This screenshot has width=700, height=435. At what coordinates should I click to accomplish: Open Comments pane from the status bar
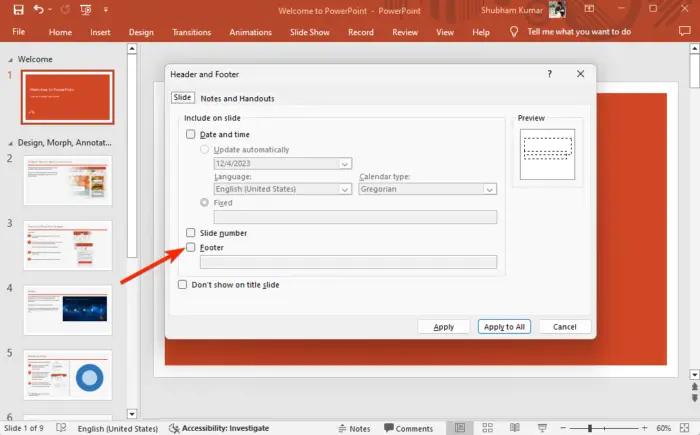click(408, 428)
